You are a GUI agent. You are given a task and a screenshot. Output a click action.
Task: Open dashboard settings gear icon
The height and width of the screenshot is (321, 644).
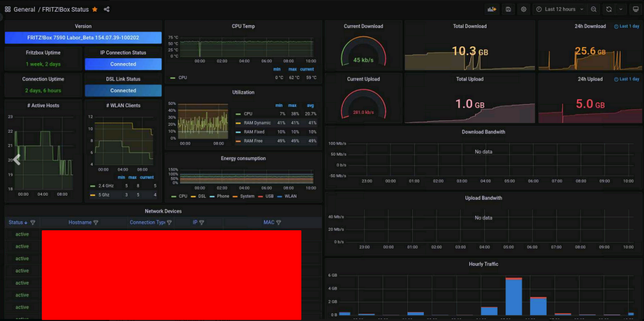(x=524, y=9)
